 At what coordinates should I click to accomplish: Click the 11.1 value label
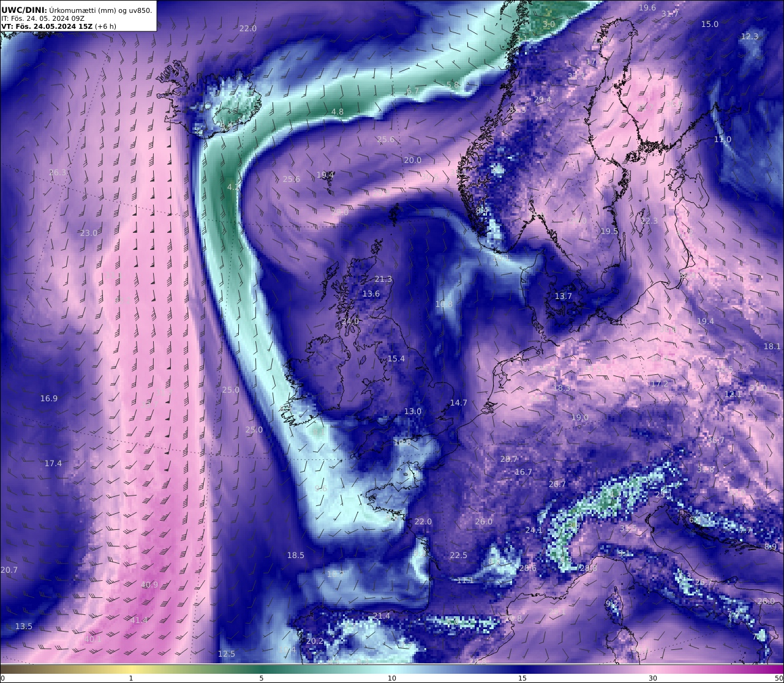tap(466, 579)
